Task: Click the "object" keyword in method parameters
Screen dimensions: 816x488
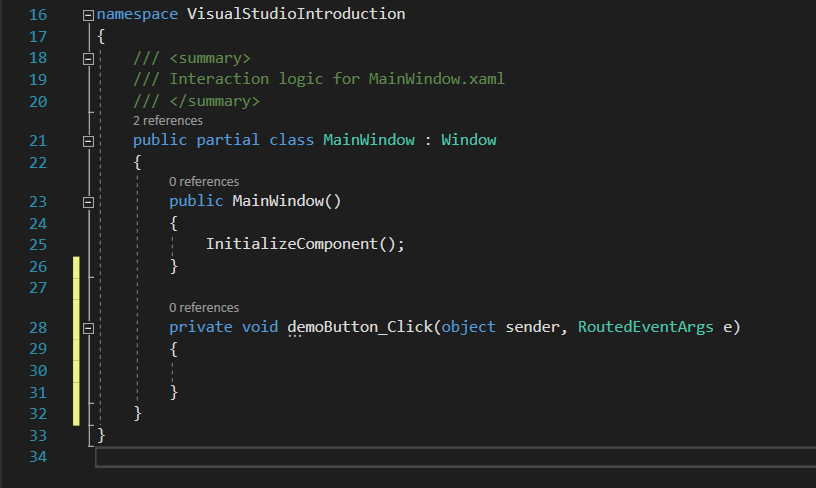Action: coord(469,327)
